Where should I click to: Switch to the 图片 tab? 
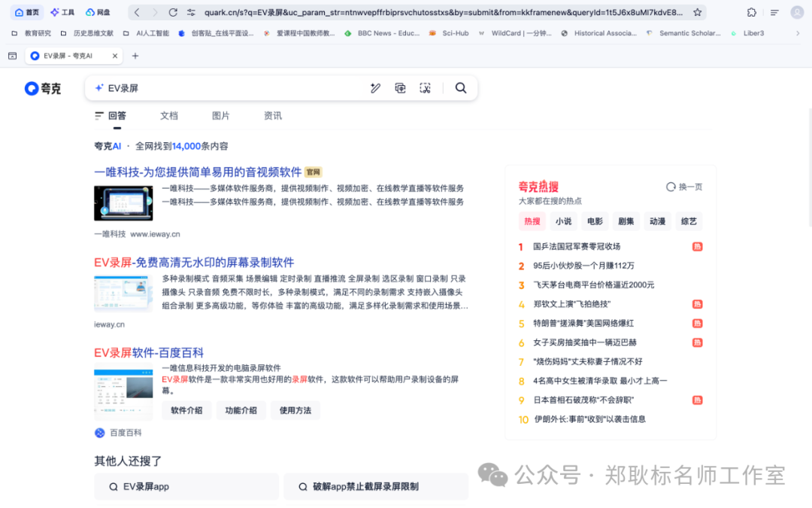pyautogui.click(x=220, y=116)
